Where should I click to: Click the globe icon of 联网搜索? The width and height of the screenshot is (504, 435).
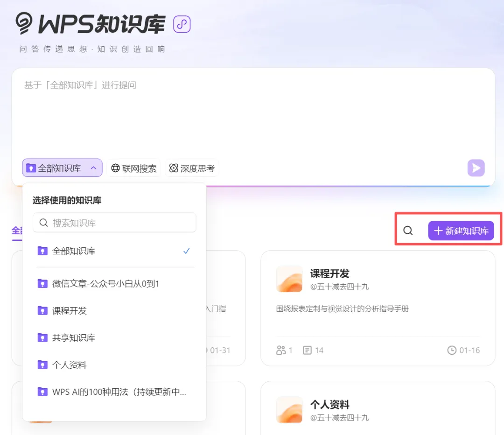(115, 168)
